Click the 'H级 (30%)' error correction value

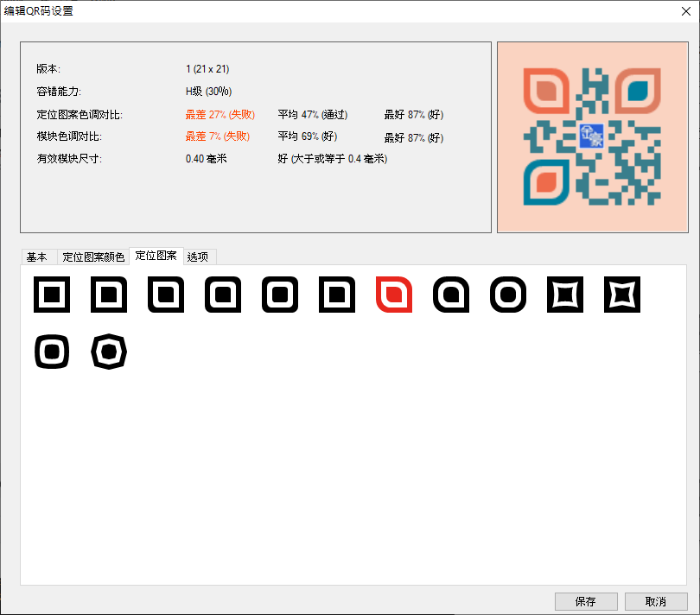(208, 92)
